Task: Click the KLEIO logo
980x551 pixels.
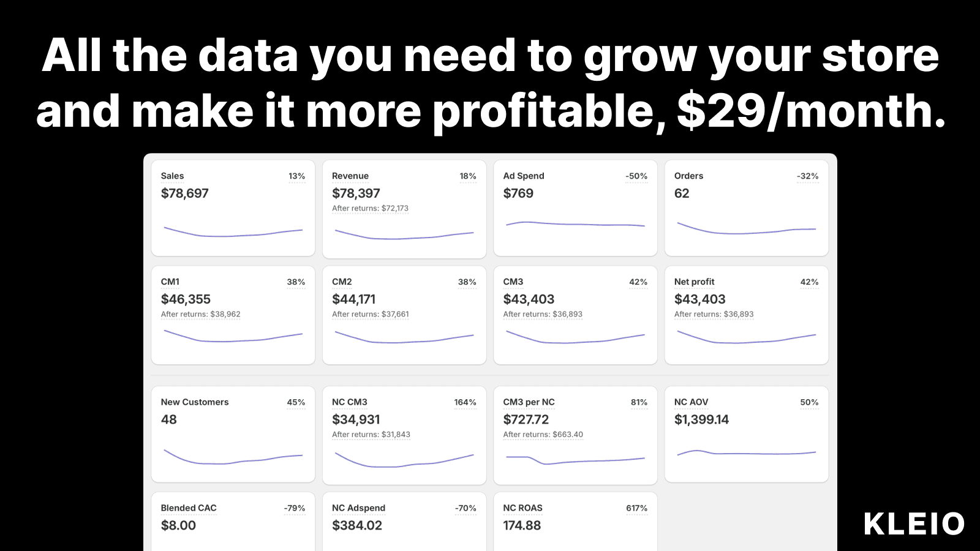Action: click(914, 523)
